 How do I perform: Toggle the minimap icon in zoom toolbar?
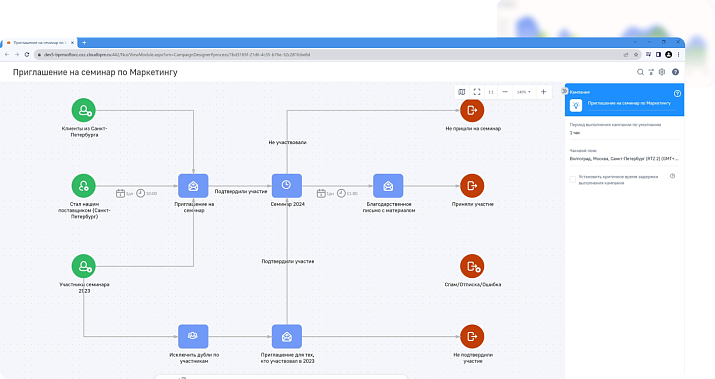pos(461,92)
